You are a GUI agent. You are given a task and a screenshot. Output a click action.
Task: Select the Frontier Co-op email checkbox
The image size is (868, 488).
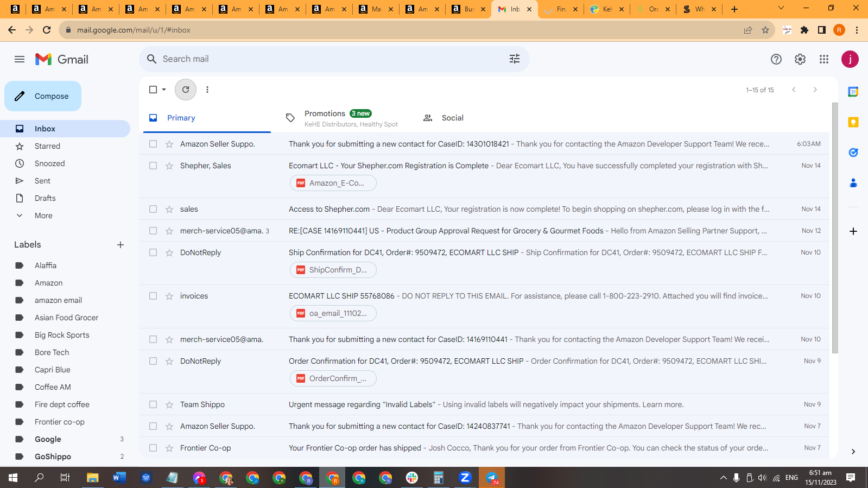(x=153, y=448)
